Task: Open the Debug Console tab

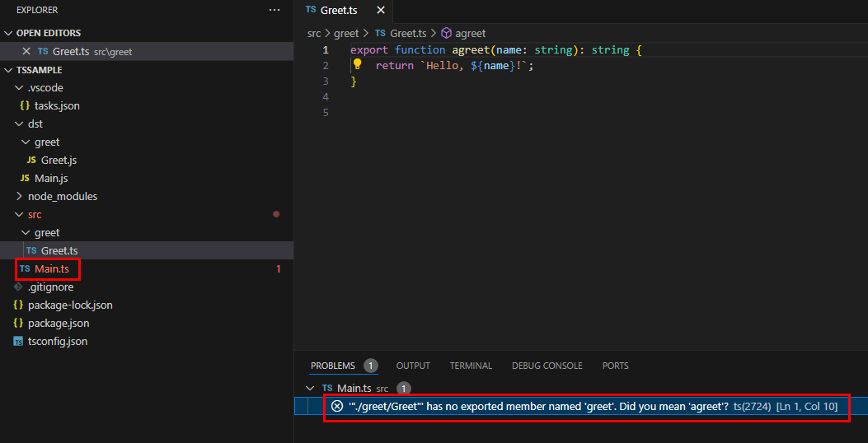Action: 547,366
